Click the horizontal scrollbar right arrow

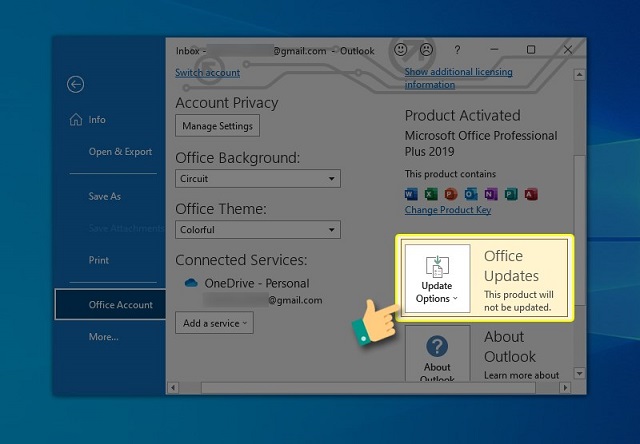(x=565, y=387)
